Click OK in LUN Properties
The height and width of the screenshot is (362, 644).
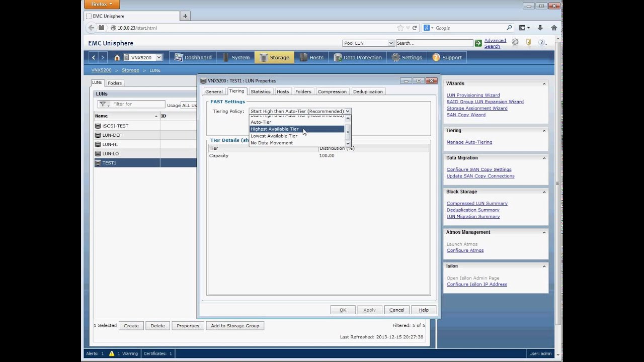click(x=343, y=310)
